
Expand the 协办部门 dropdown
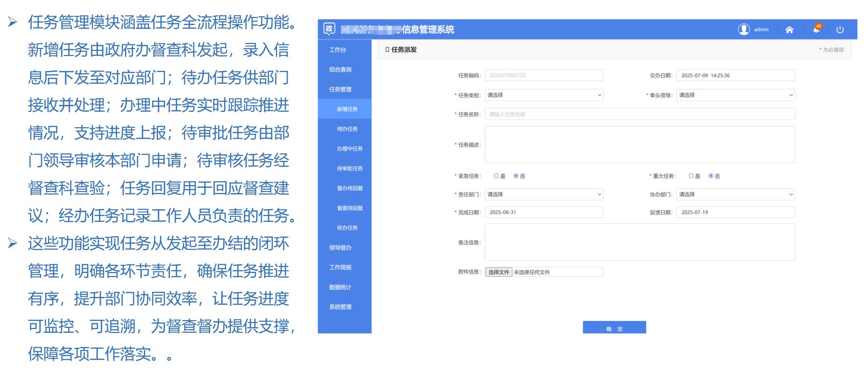click(x=735, y=194)
